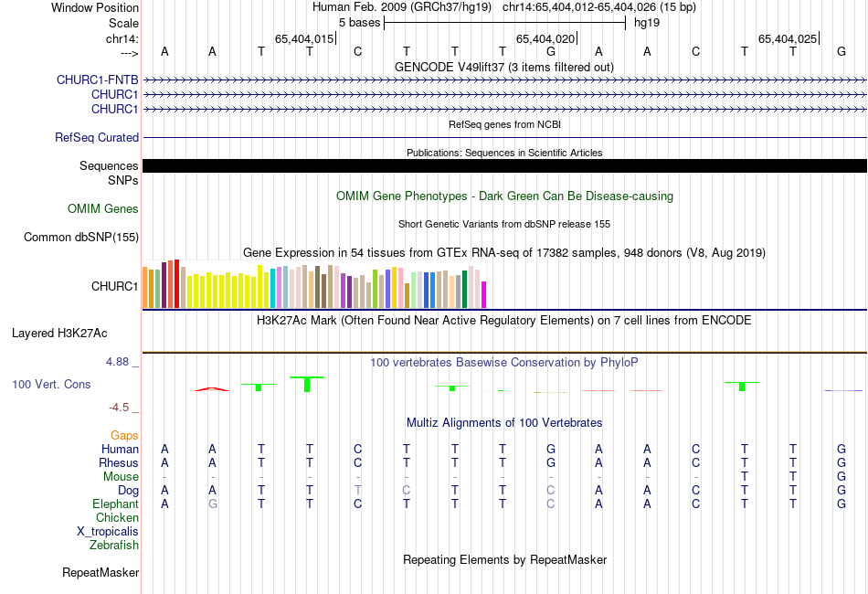Click the CHURC1-FNTB intron arrow line
Screen dimensions: 868x594
pos(504,80)
